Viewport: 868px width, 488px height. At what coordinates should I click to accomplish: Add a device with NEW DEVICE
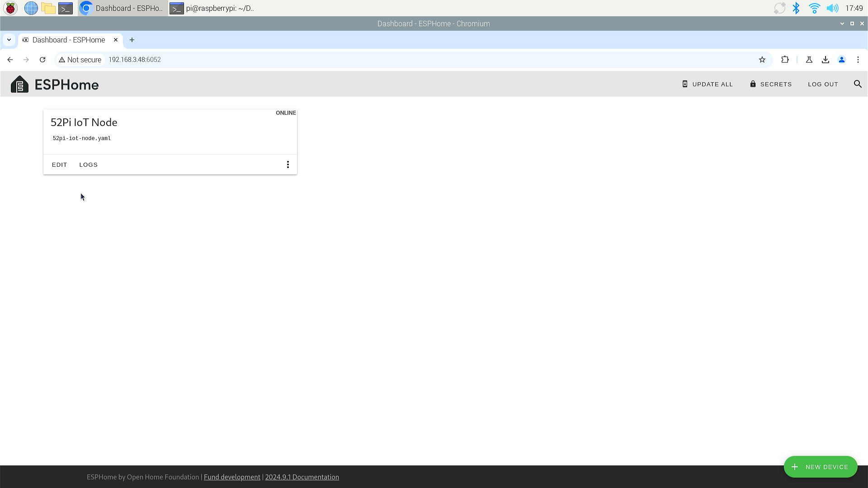point(821,467)
